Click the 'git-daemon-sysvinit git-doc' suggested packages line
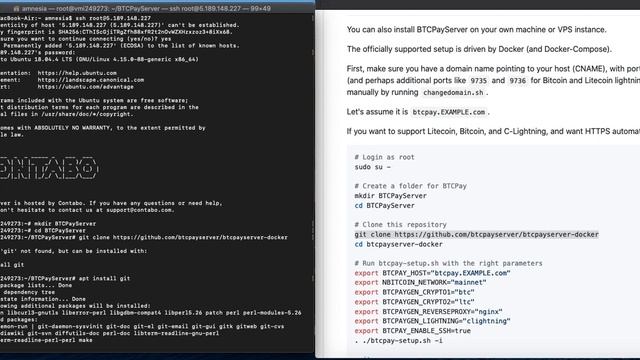The image size is (640, 360). [x=142, y=327]
